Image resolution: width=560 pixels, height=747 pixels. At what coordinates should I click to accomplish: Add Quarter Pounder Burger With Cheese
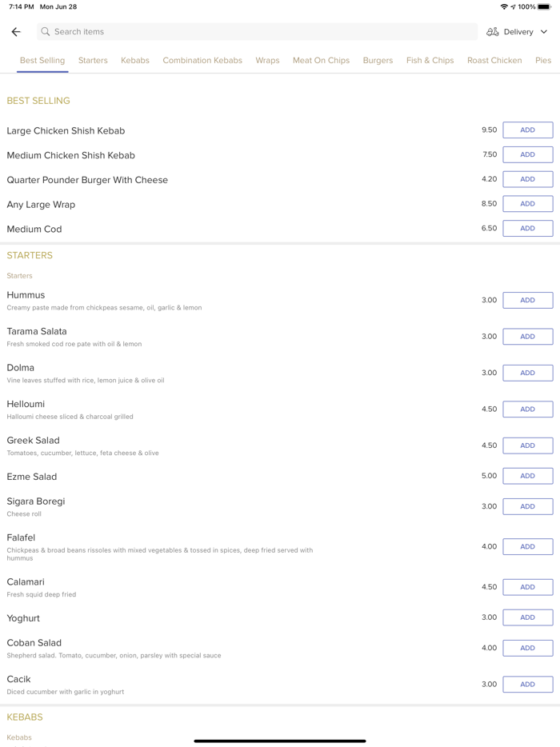tap(527, 179)
